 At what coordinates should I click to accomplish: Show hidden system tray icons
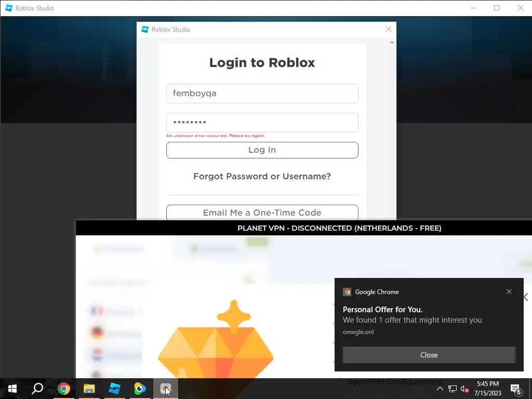[440, 389]
